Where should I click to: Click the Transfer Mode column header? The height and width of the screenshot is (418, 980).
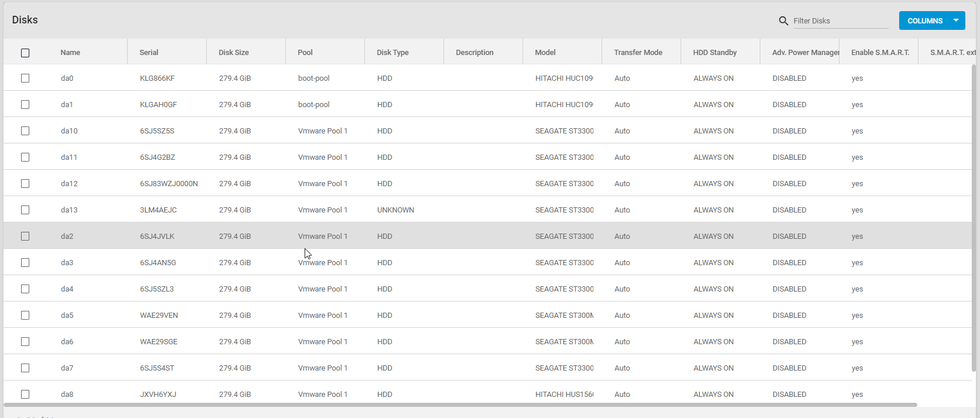click(638, 53)
